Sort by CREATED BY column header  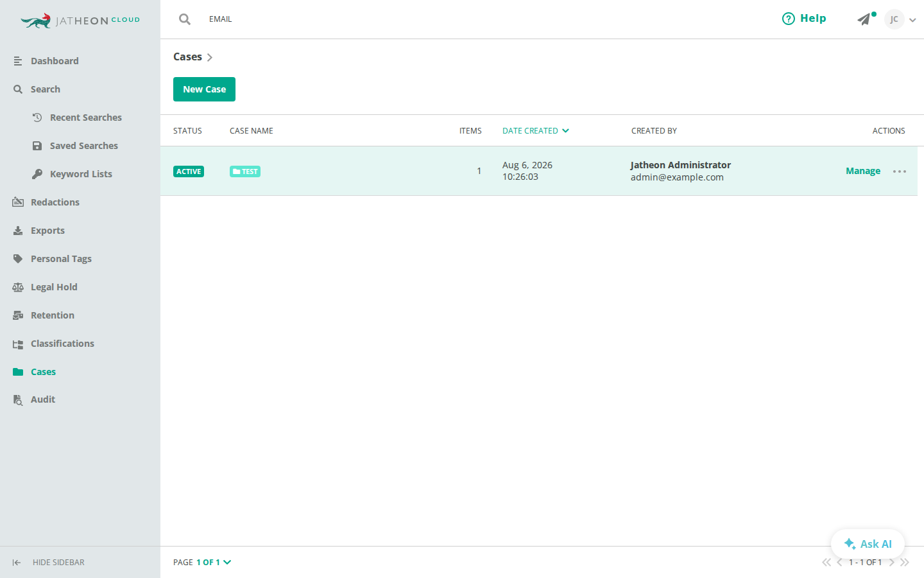pos(654,130)
